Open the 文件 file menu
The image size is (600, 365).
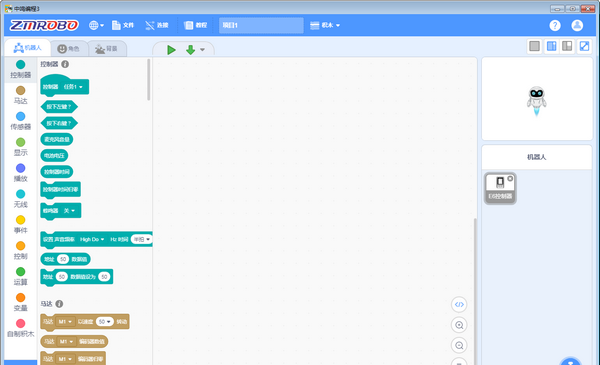tap(123, 25)
